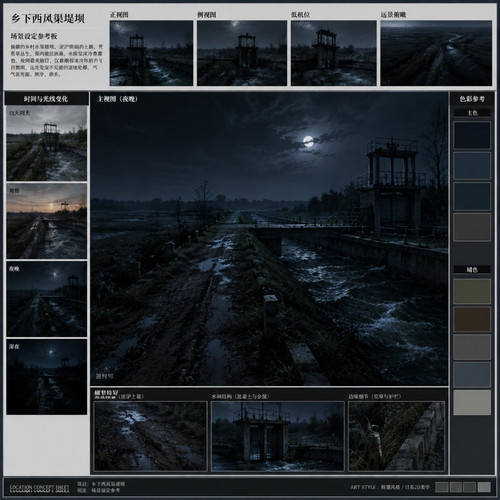
Task: Click the 主色 main color label
Action: [x=472, y=113]
